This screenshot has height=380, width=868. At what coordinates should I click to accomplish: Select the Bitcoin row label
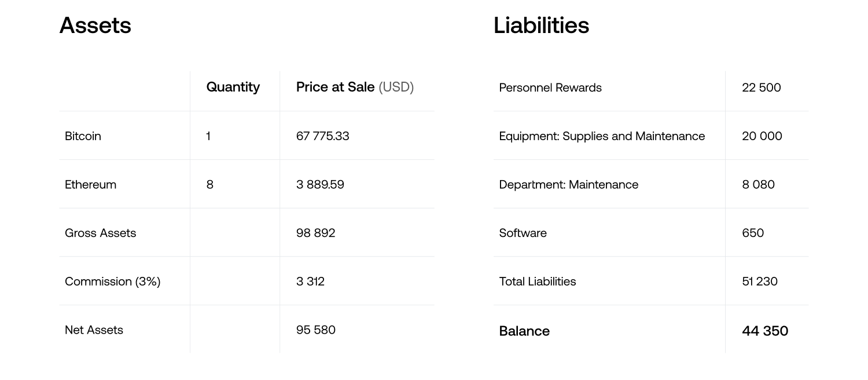[83, 136]
